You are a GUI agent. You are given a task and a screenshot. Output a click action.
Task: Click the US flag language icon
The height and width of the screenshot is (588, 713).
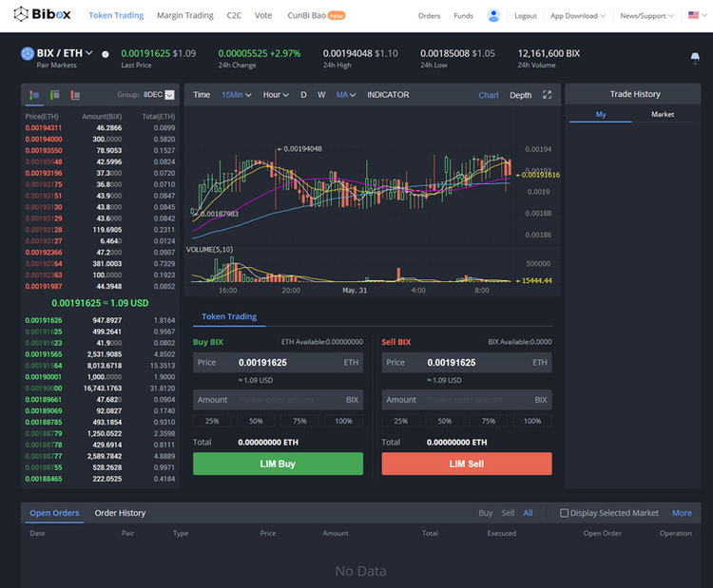tap(693, 15)
